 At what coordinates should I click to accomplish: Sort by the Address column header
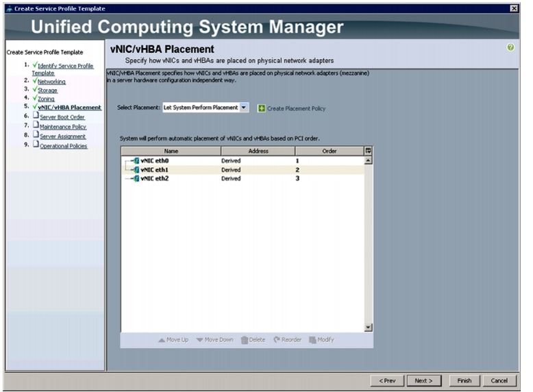point(258,151)
